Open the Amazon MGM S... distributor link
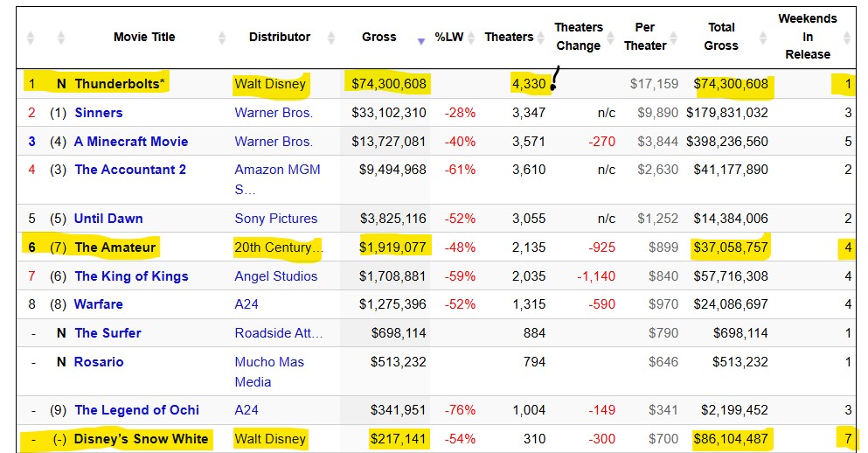The image size is (868, 453). (277, 179)
